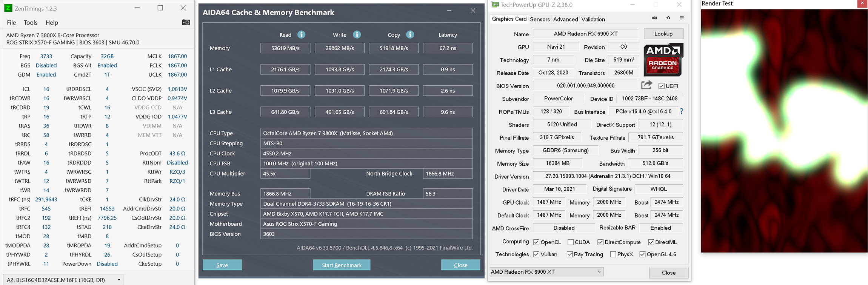Click the Close button in AIDA64
868x285 pixels.
(x=460, y=265)
